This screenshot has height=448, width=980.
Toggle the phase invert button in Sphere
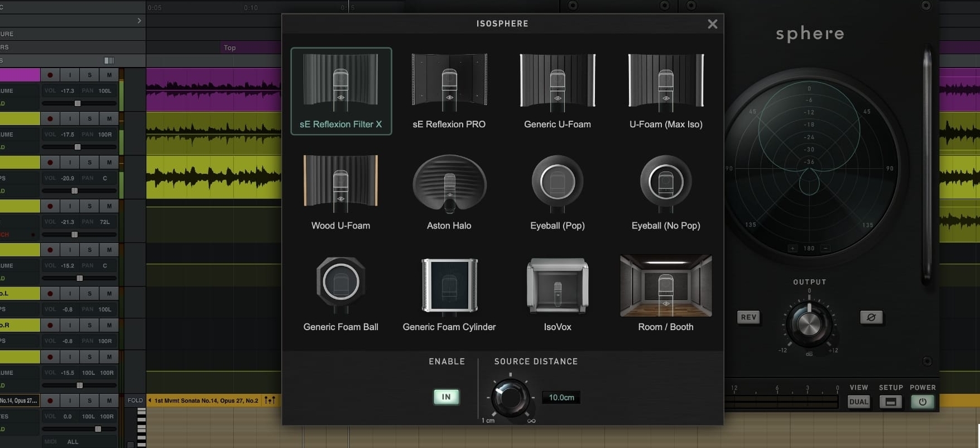tap(871, 317)
